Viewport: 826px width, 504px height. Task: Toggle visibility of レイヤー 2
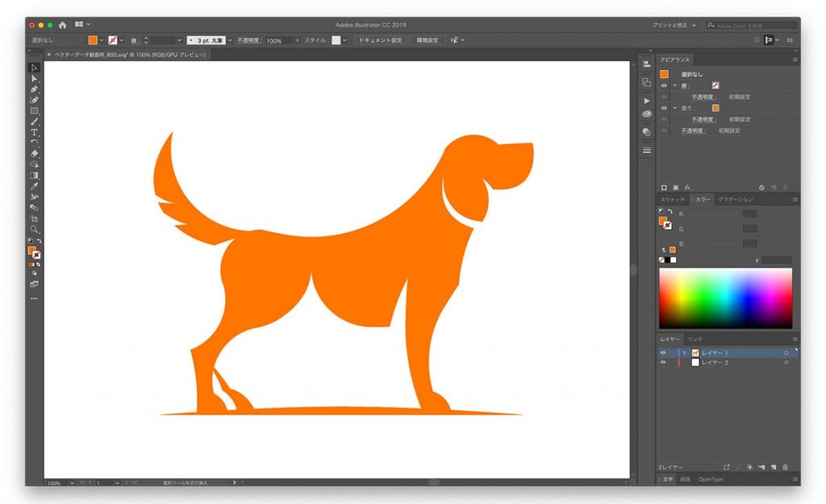[x=664, y=363]
